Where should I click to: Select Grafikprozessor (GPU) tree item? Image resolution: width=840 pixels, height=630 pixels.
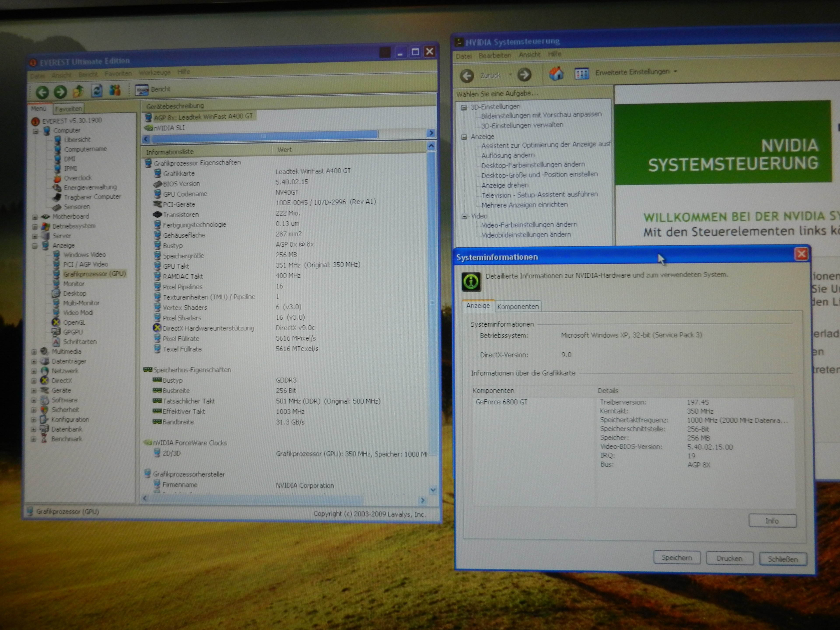94,274
